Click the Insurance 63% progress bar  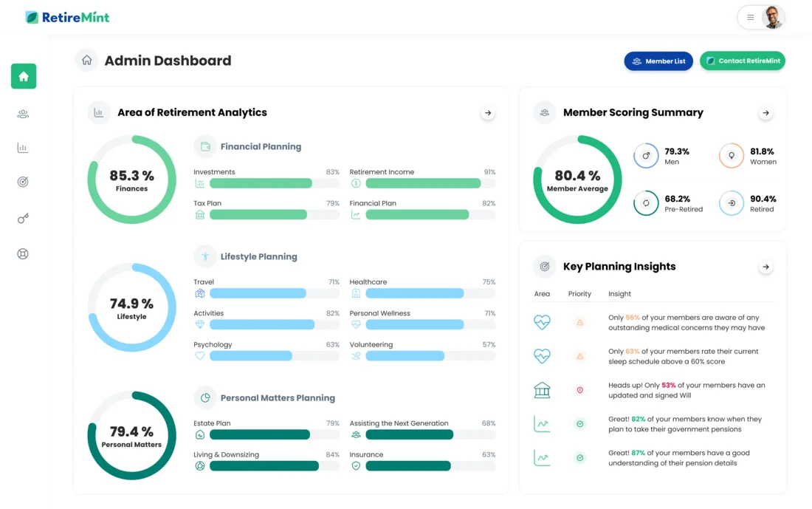[430, 466]
